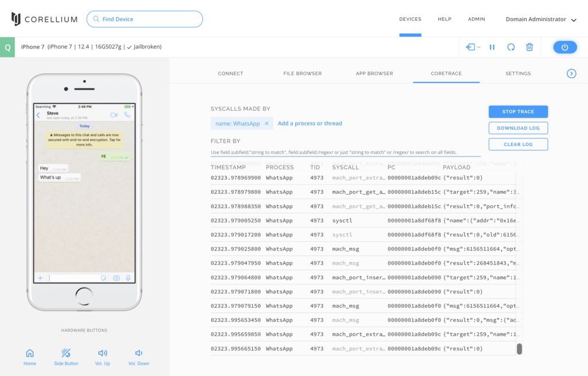
Task: Tap the microphone icon in chat bar
Action: (x=128, y=278)
